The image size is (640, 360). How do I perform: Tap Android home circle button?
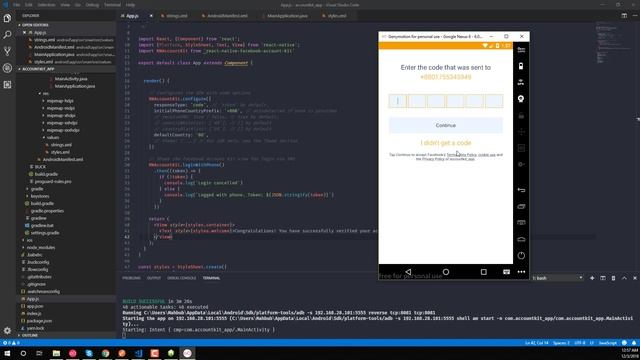tap(446, 272)
